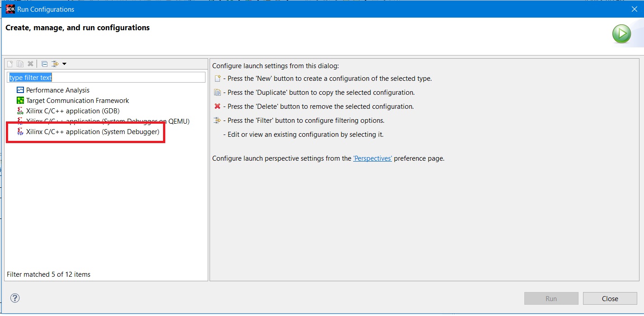Click the green run arrow banner icon
This screenshot has height=316, width=644.
tap(621, 34)
